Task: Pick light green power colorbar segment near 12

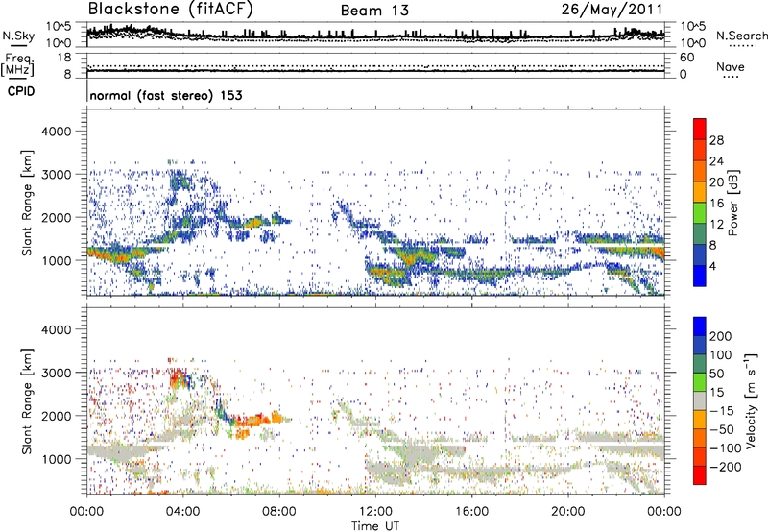Action: [x=700, y=213]
